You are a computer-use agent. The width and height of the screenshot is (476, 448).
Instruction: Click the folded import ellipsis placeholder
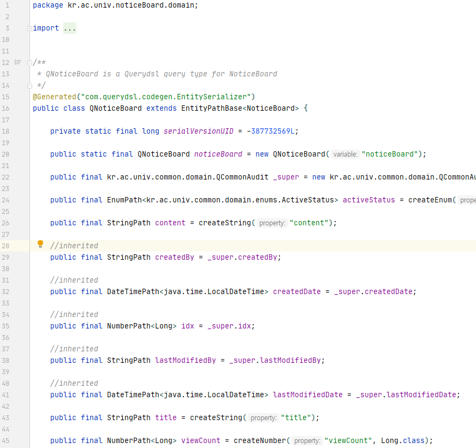coord(69,28)
